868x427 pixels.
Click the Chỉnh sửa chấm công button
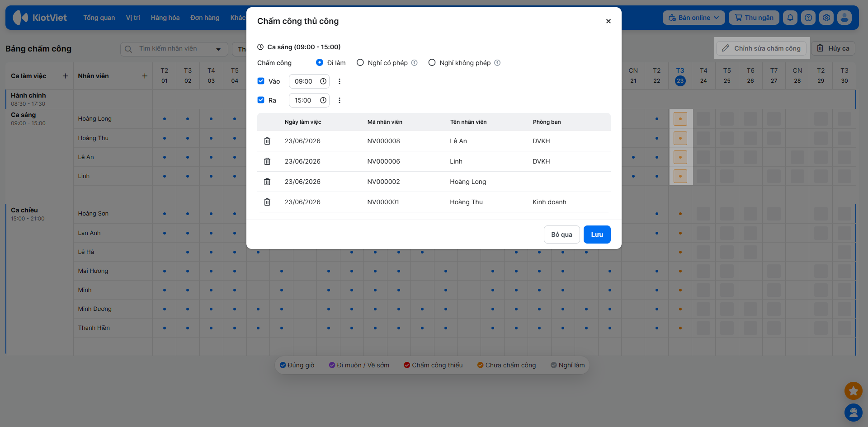click(761, 48)
